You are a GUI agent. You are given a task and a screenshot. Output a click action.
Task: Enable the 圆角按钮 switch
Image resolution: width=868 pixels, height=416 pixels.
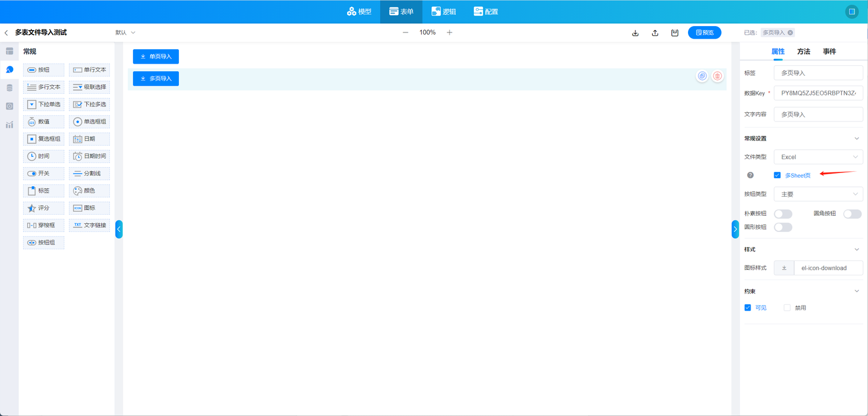point(852,214)
